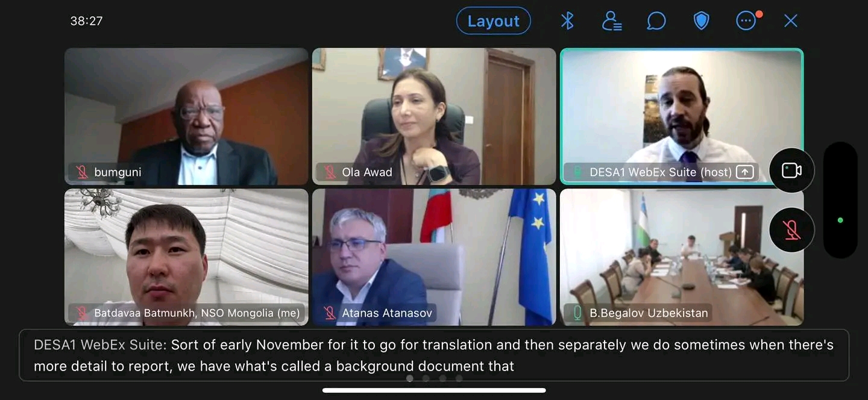Tap the muted mic icon beside bumguni
Image resolution: width=868 pixels, height=400 pixels.
point(82,172)
